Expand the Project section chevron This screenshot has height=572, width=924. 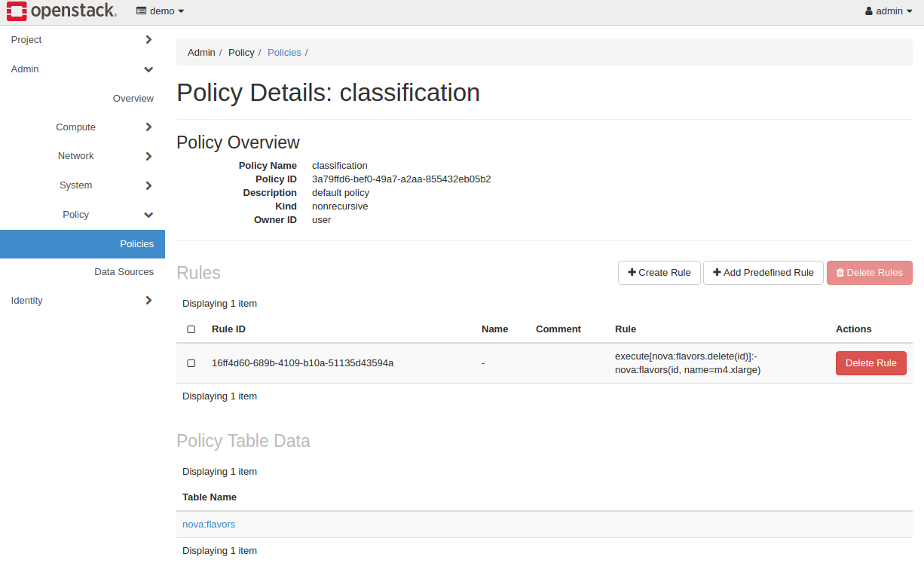pos(148,39)
